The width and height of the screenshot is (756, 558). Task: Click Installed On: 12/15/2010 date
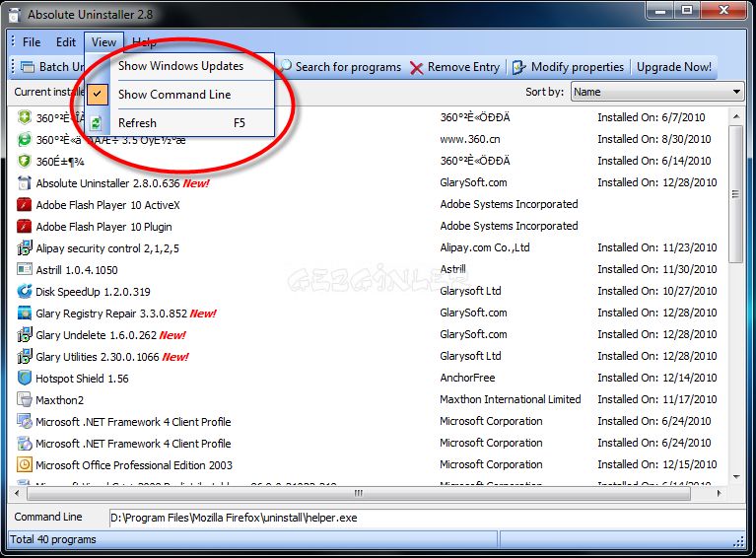(x=657, y=464)
